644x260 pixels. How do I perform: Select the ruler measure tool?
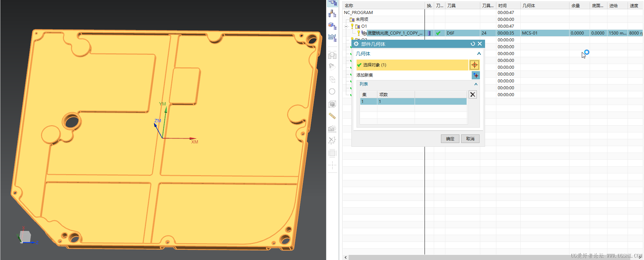point(332,116)
